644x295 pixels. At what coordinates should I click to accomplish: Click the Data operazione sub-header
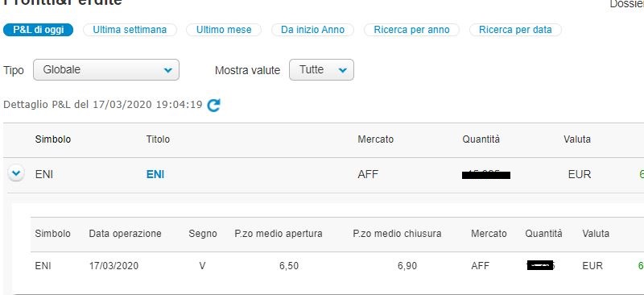126,234
